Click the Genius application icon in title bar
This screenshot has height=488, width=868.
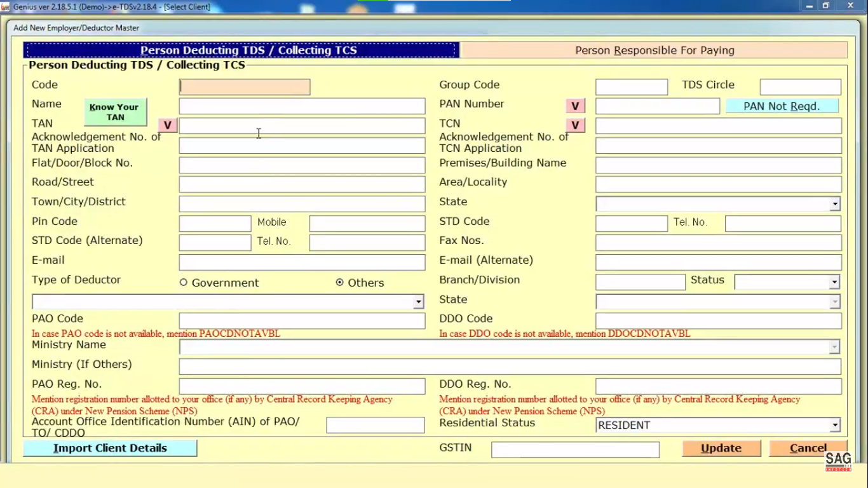(5, 6)
